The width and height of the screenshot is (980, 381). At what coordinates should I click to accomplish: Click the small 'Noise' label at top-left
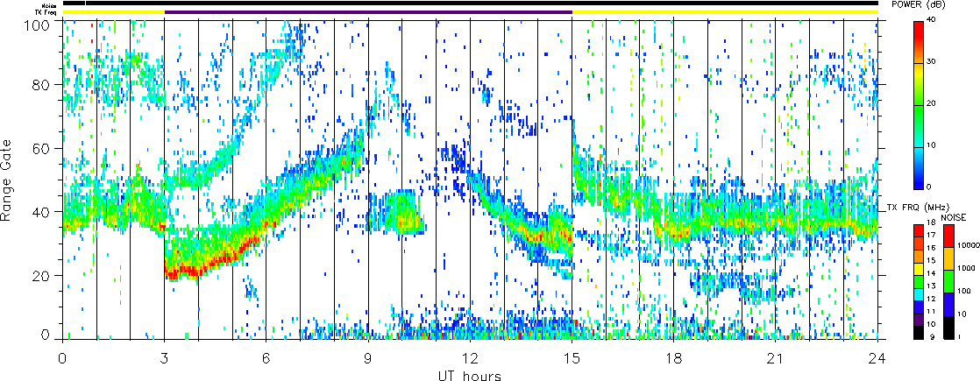(x=51, y=5)
